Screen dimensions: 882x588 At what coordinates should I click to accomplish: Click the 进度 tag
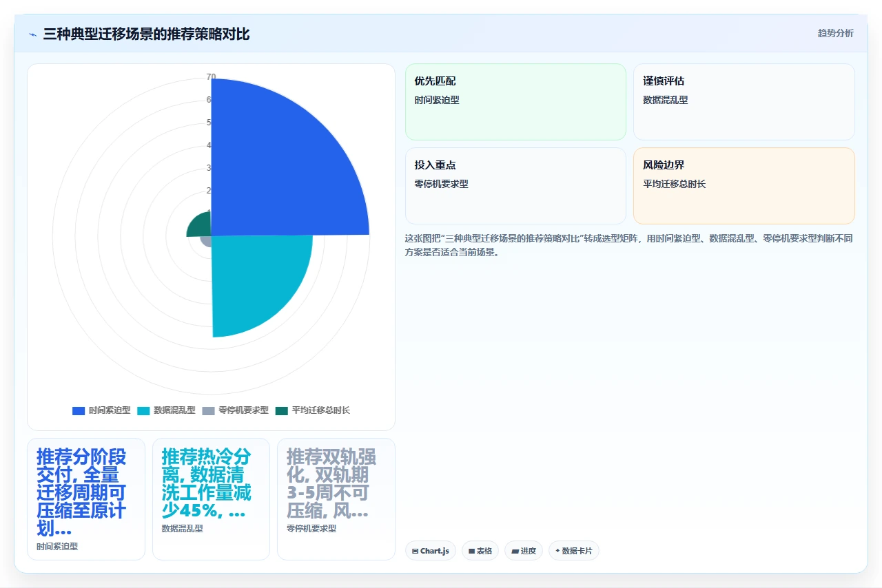pyautogui.click(x=524, y=551)
